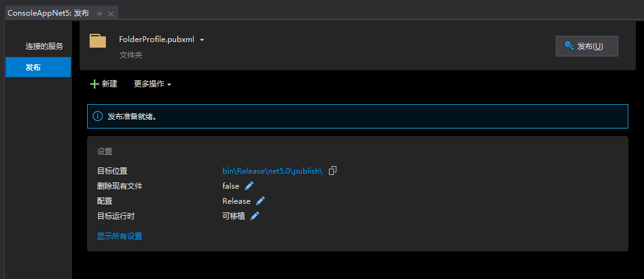This screenshot has height=279, width=644.
Task: Click the 发布准备就绪 status message
Action: tap(132, 117)
